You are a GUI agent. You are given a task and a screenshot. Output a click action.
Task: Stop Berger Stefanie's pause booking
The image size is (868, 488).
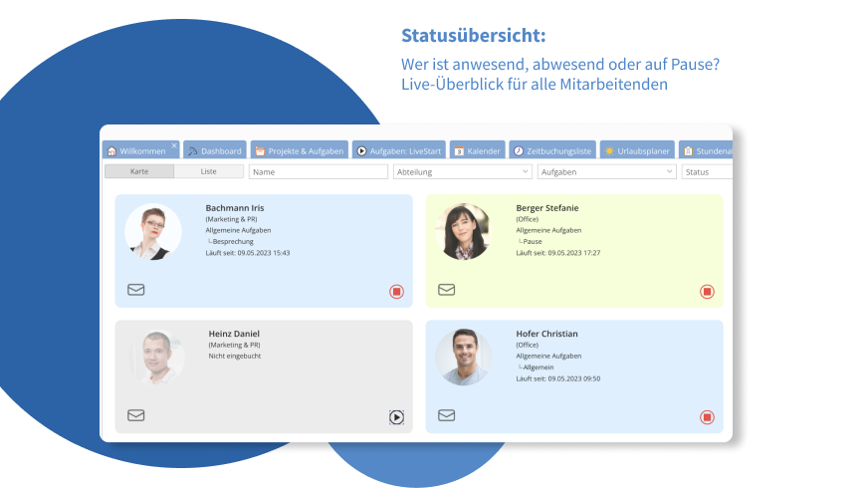pos(707,292)
